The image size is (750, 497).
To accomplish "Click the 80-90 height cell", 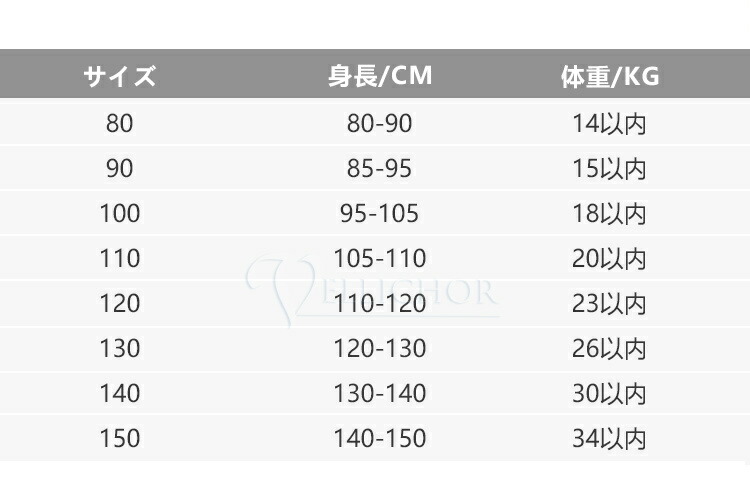I will tap(380, 124).
